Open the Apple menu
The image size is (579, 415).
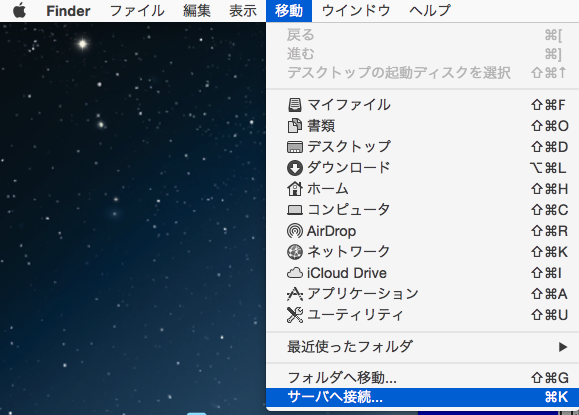[19, 11]
